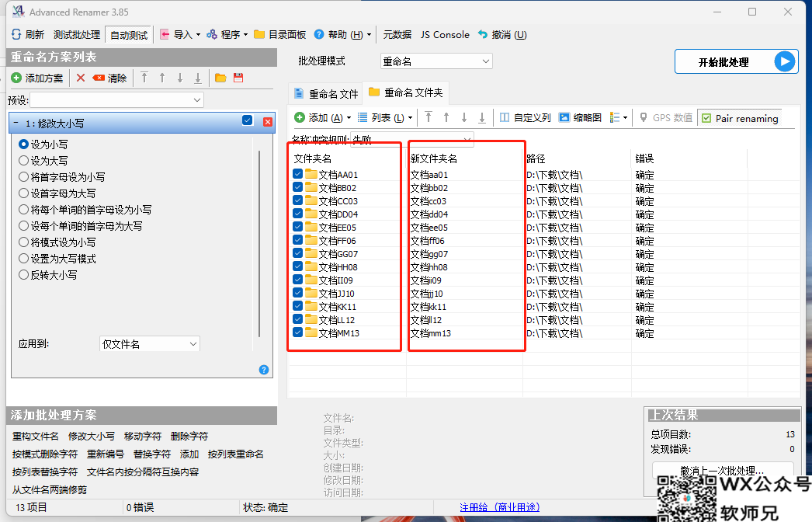Click the red X delete method icon
The image size is (812, 522).
coord(81,78)
